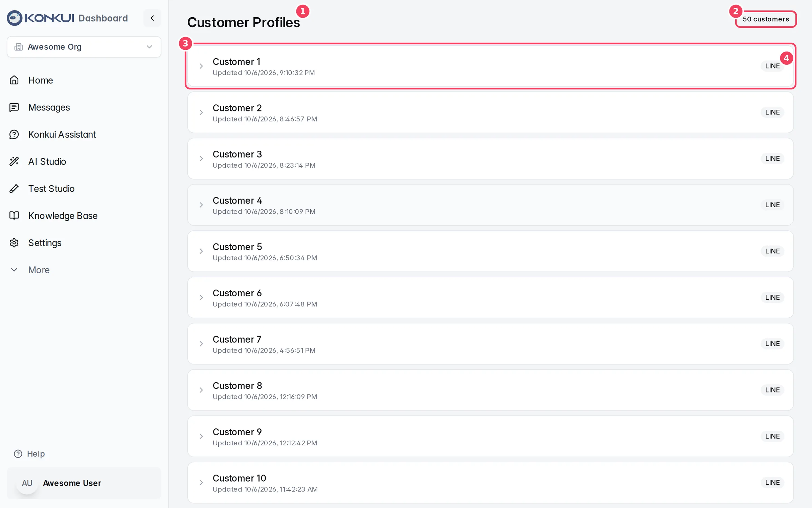Expand the Customer 2 row chevron
This screenshot has height=508, width=812.
click(x=201, y=112)
